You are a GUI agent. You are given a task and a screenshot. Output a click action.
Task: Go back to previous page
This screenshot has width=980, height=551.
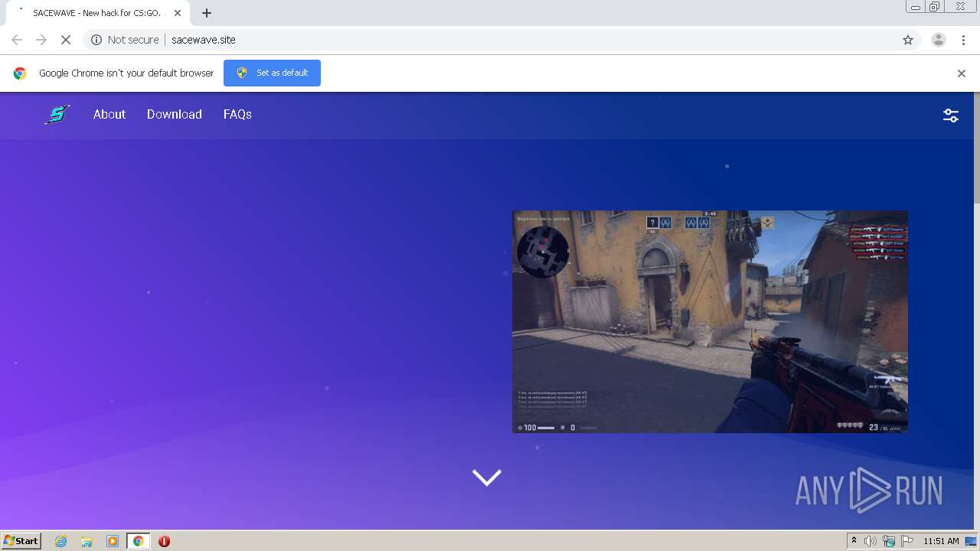(17, 40)
